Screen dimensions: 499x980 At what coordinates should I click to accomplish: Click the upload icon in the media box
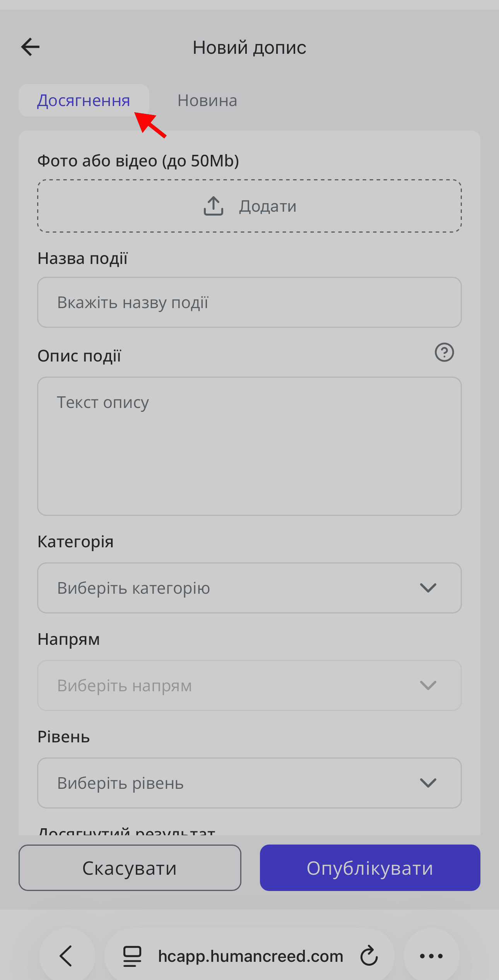pyautogui.click(x=214, y=206)
